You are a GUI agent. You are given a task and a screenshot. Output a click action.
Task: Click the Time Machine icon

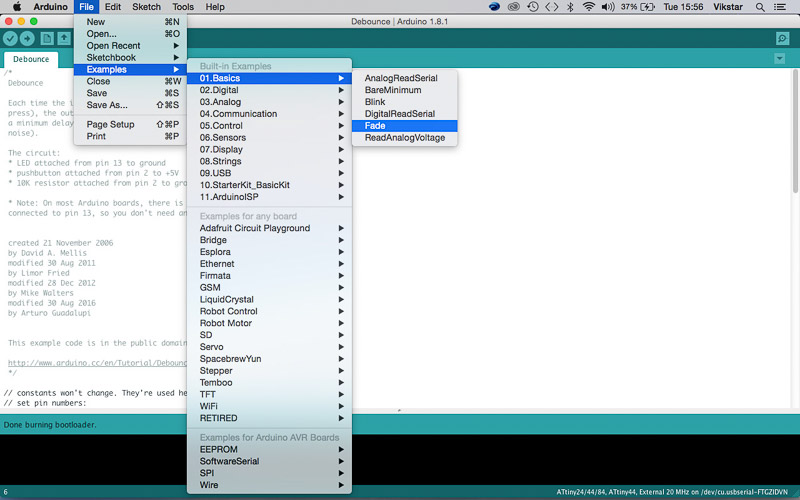click(533, 7)
